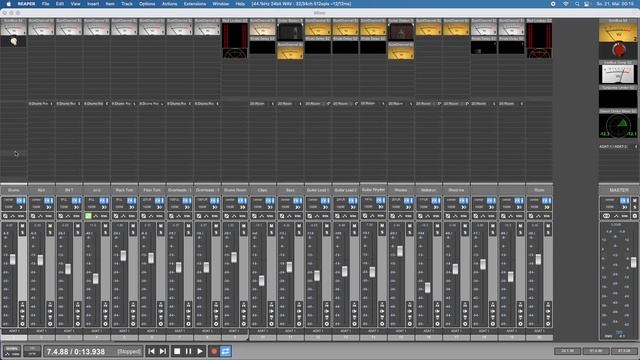Mute the Rhodes track
This screenshot has height=360, width=640.
point(410,226)
